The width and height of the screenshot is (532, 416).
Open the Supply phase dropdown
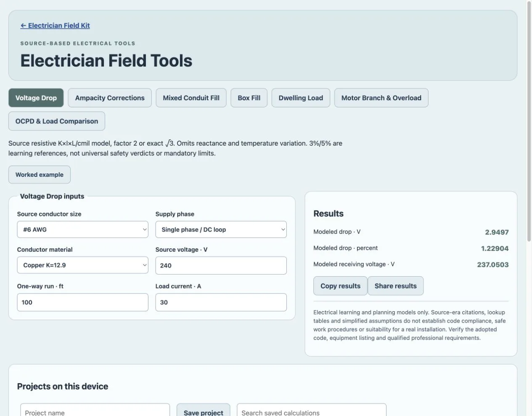(221, 229)
